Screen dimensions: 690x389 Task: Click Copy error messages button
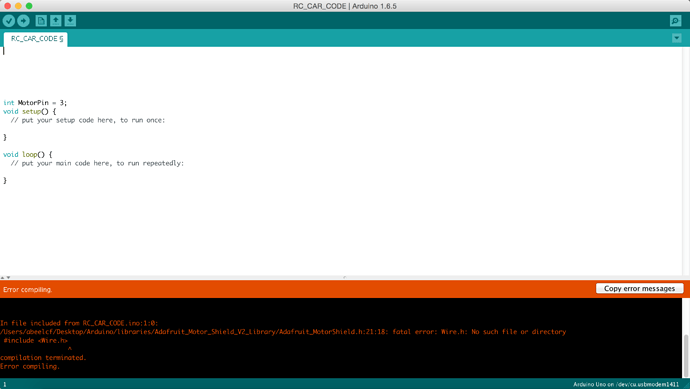click(639, 289)
